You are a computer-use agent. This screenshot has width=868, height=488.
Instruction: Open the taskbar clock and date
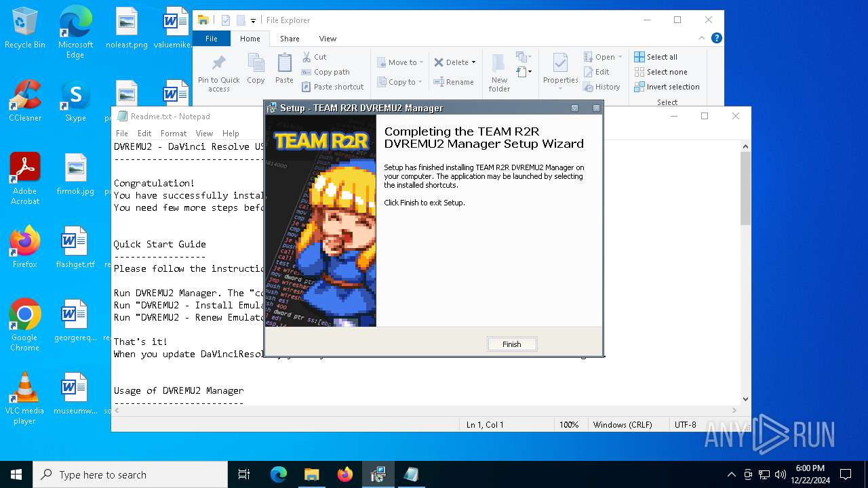pos(810,474)
